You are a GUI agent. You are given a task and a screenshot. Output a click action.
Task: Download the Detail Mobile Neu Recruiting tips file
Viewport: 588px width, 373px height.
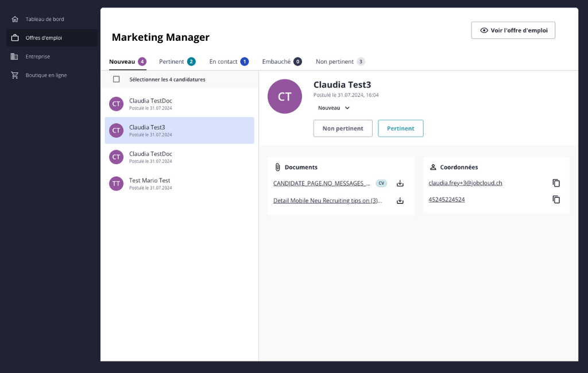pos(400,201)
